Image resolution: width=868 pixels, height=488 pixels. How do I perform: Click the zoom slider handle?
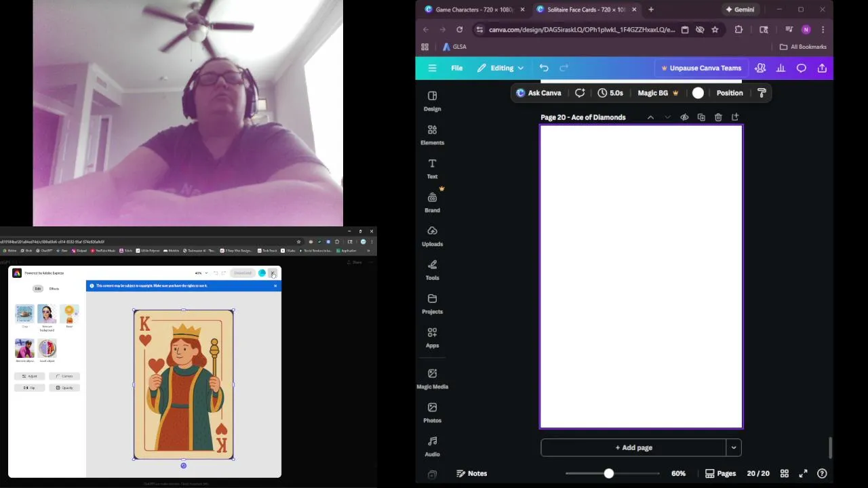(x=609, y=474)
